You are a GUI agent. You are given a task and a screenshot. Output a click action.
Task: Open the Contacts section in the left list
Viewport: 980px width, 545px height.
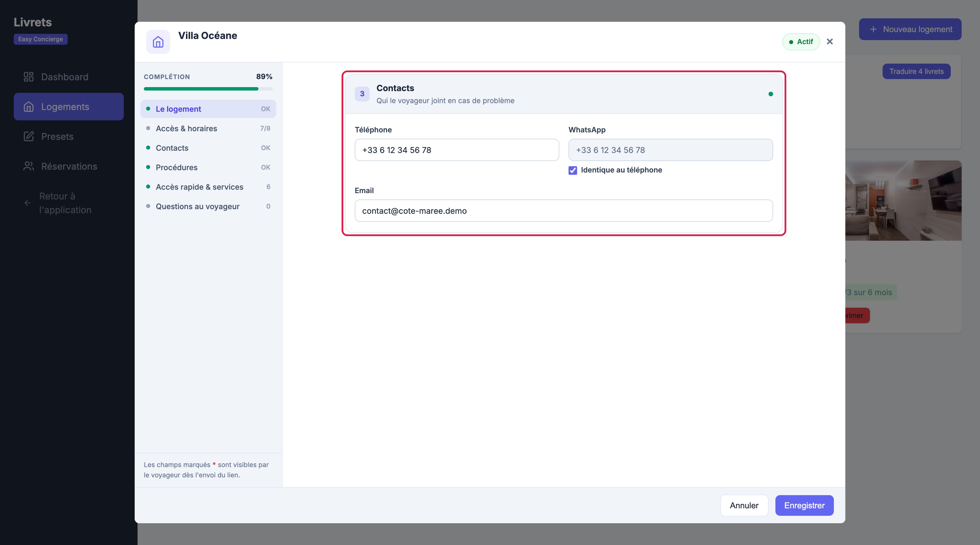pyautogui.click(x=208, y=148)
